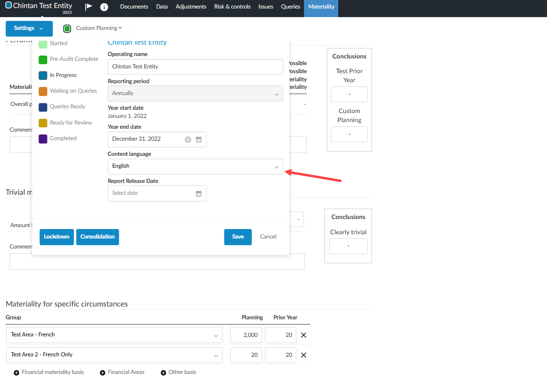
Task: Click the flag icon in top bar
Action: pyautogui.click(x=88, y=7)
